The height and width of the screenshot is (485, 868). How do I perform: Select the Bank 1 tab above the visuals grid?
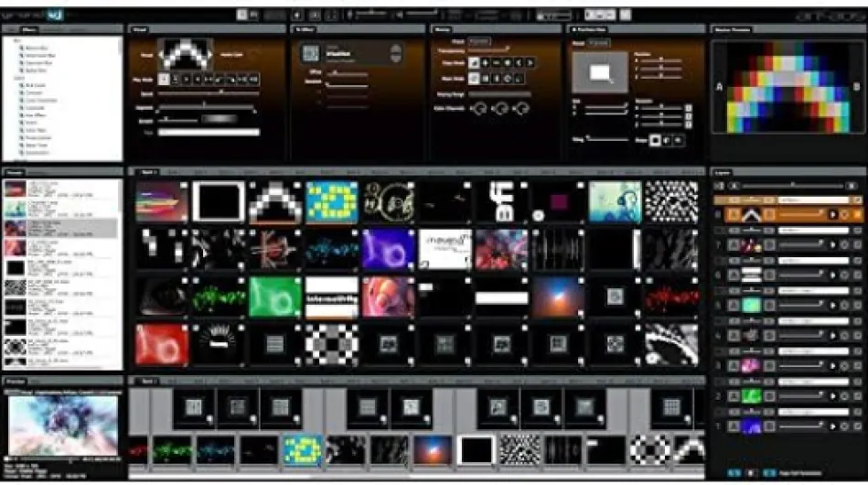(x=146, y=173)
